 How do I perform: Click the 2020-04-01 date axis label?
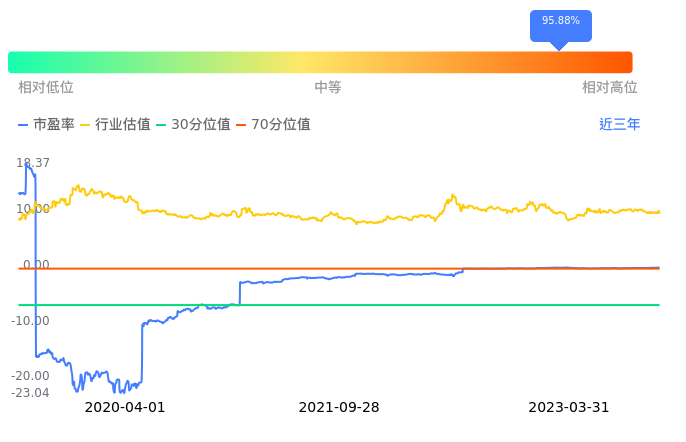(124, 407)
